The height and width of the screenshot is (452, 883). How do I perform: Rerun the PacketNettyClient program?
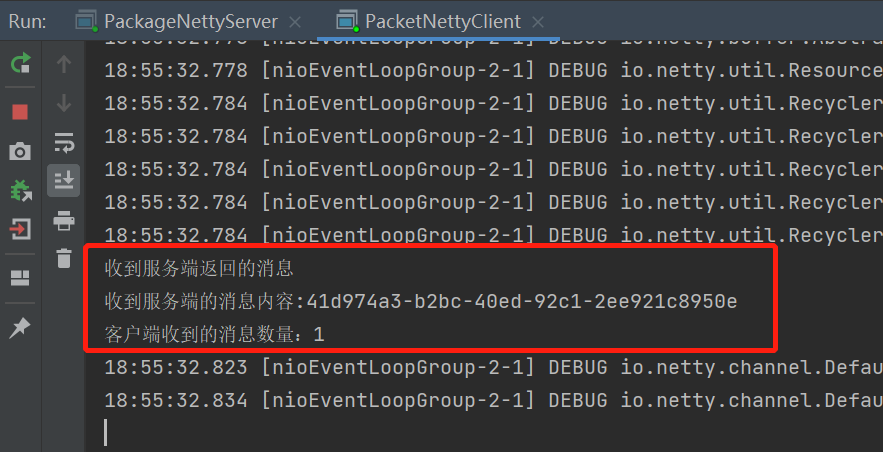tap(20, 64)
